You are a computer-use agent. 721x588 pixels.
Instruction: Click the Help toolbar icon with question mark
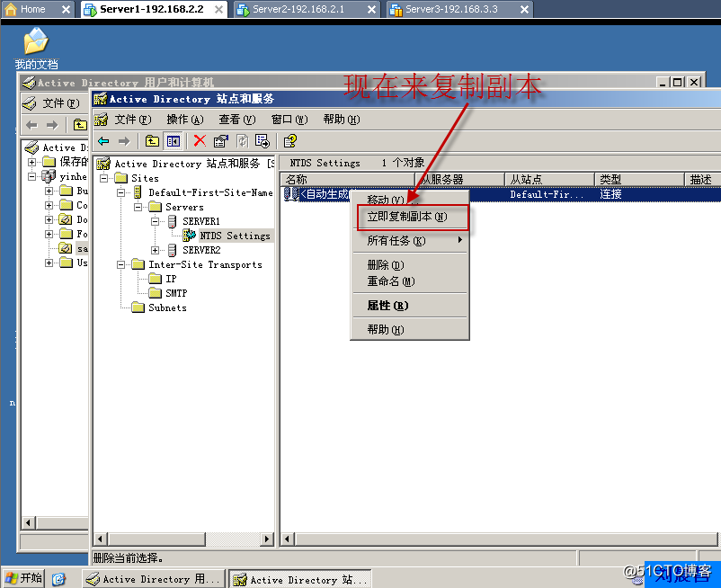click(289, 141)
